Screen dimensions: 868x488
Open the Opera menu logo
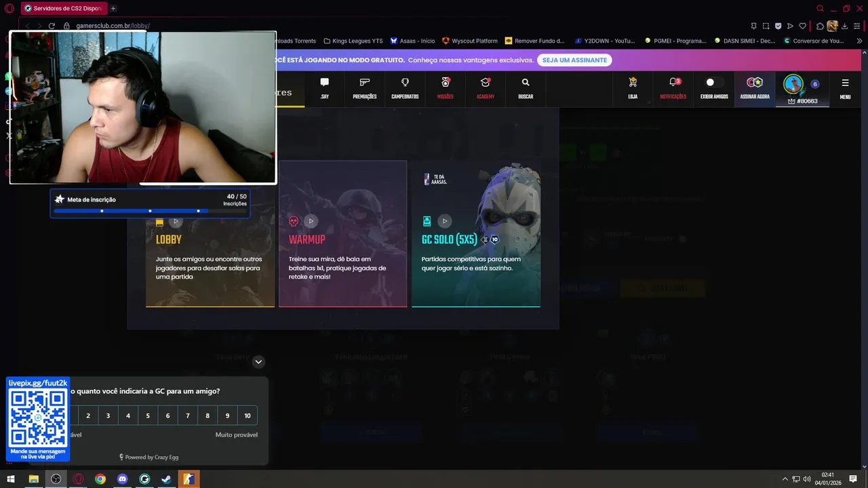pyautogui.click(x=9, y=8)
